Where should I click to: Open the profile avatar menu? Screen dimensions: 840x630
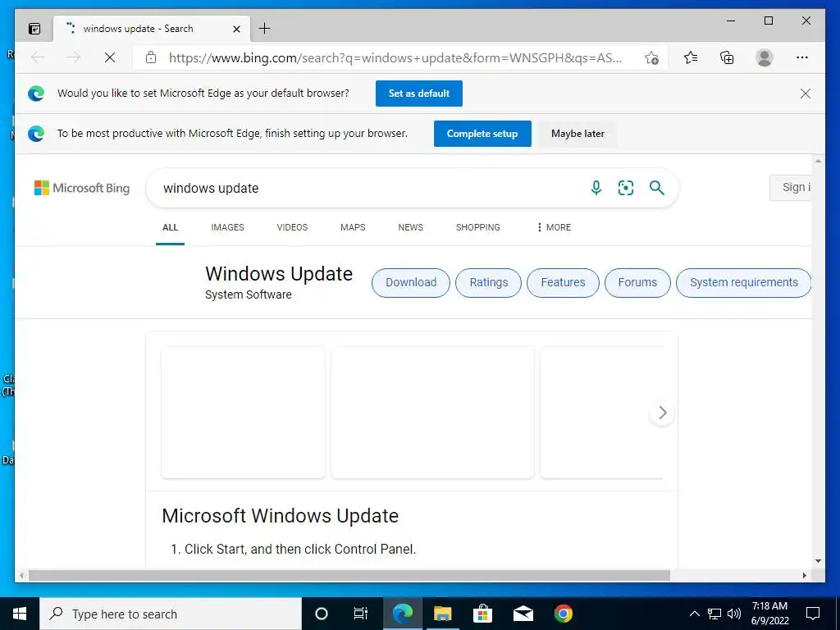(764, 57)
